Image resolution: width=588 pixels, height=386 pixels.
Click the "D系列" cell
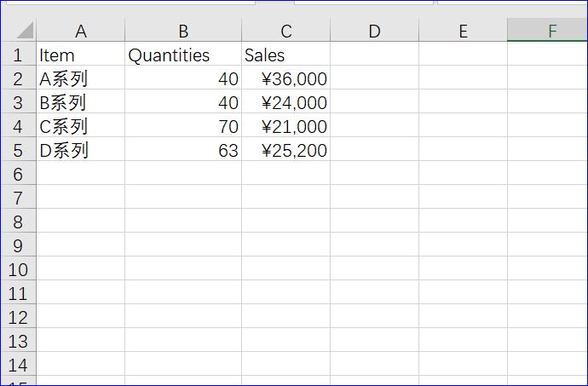click(x=81, y=151)
